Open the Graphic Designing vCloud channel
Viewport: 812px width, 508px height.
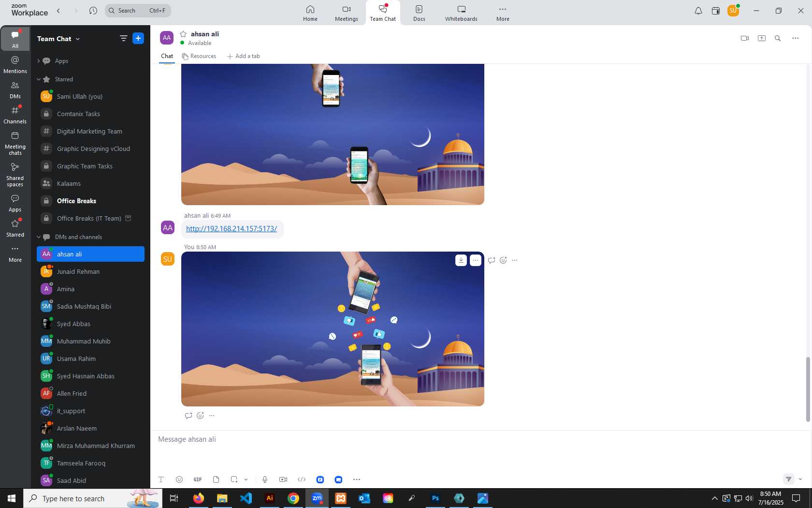(x=90, y=149)
